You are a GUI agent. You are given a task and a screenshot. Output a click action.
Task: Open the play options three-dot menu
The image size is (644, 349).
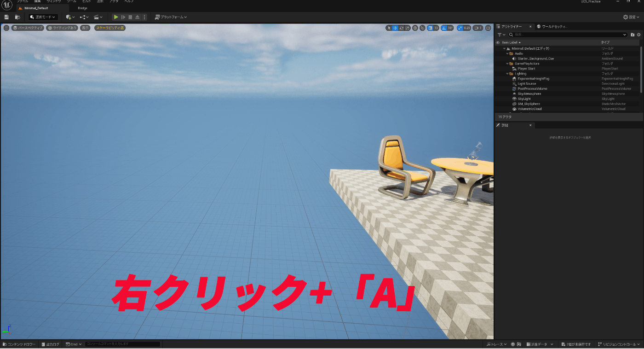tap(144, 17)
